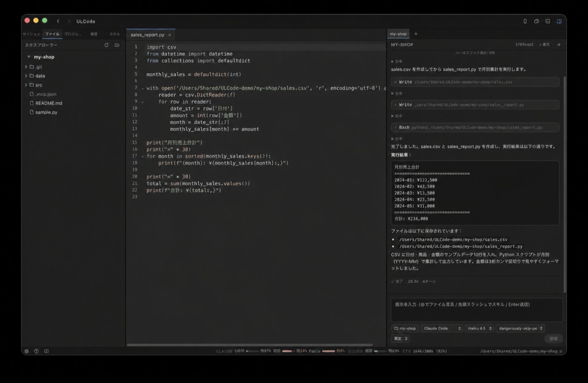Switch to the ファイル tab

click(x=52, y=34)
